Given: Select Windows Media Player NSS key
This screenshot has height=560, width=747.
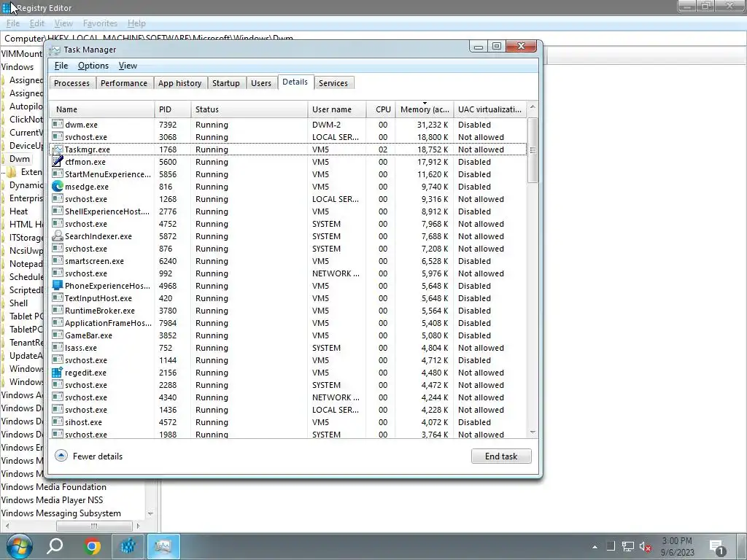Looking at the screenshot, I should (52, 500).
